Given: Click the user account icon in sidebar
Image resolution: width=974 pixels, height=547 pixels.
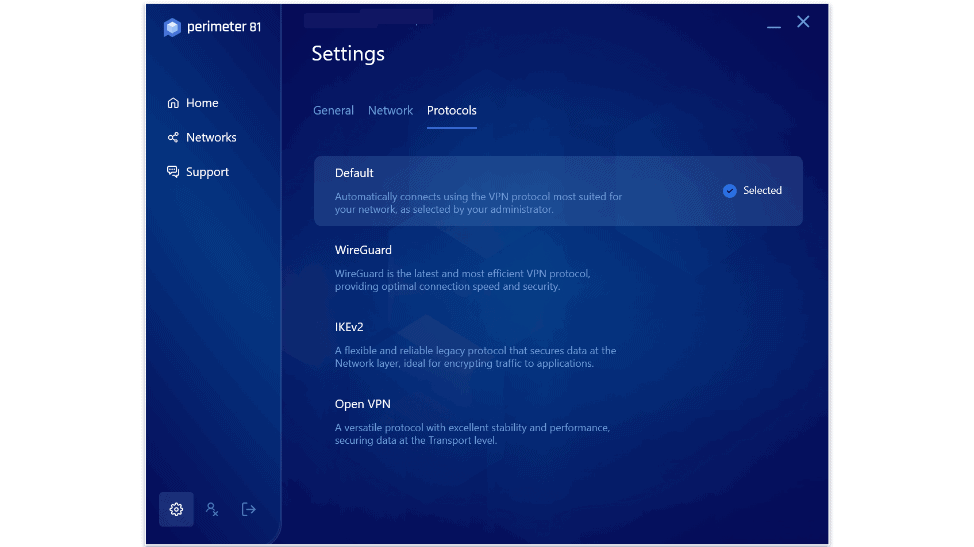Looking at the screenshot, I should point(212,510).
